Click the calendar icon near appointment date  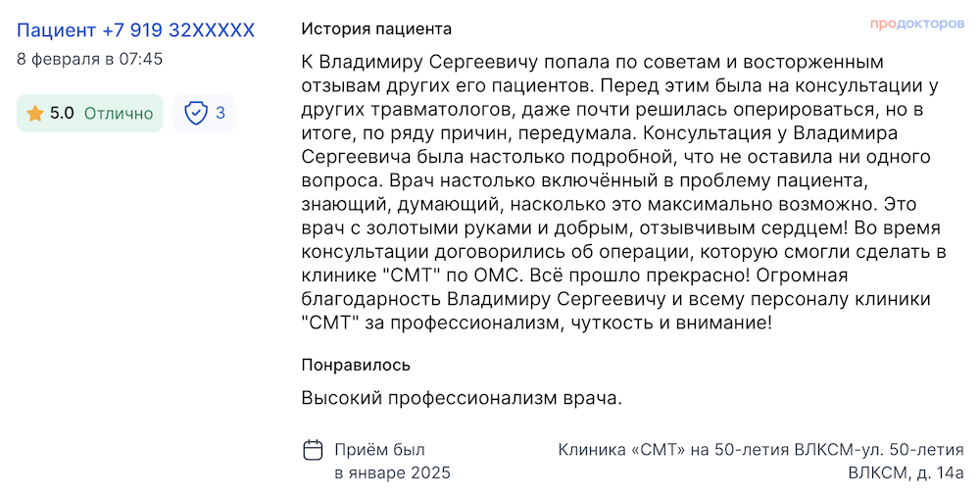[313, 450]
